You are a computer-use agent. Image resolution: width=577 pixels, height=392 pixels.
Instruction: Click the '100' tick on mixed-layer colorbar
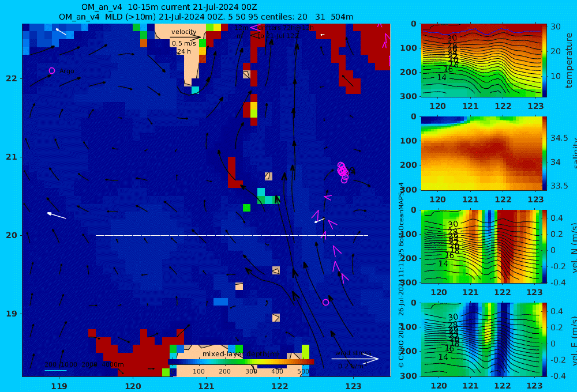[x=198, y=371]
